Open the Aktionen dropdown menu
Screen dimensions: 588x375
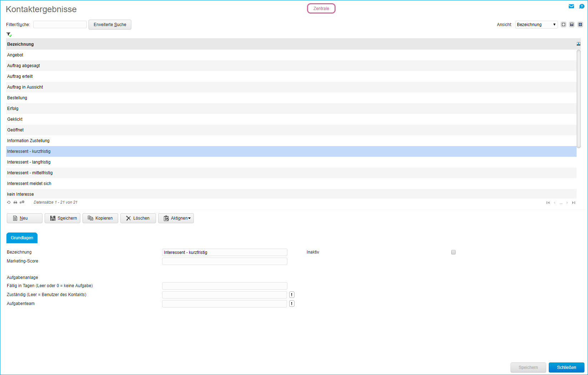(176, 218)
